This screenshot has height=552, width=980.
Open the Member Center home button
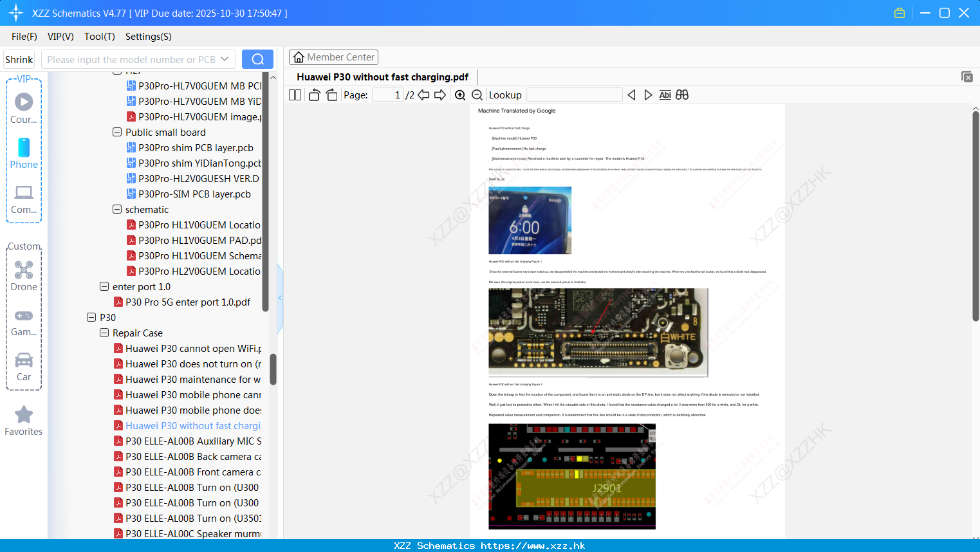coord(333,57)
